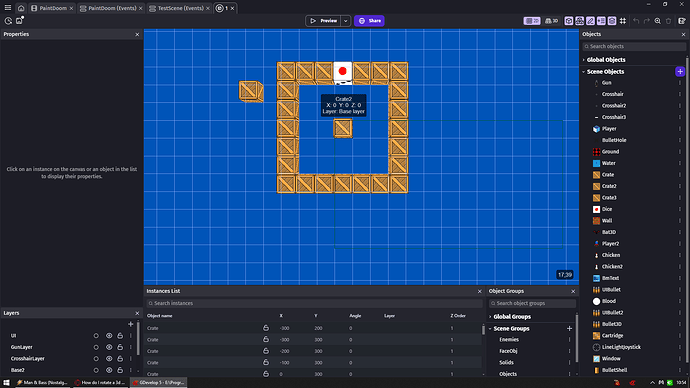Screen dimensions: 690x388
Task: Expand the Global Groups section
Action: click(x=490, y=317)
